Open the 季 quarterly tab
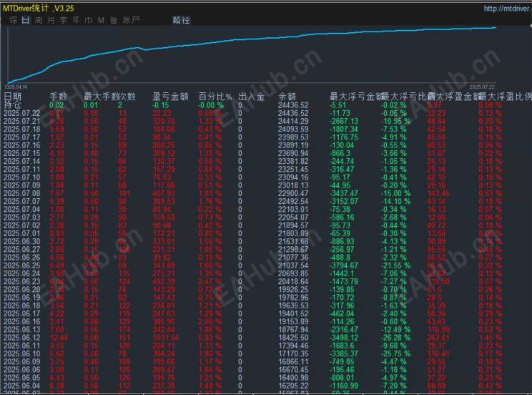 pos(64,20)
